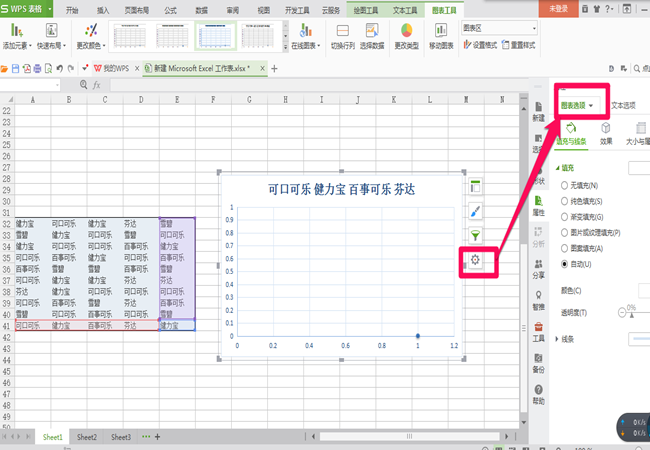
Task: Add a new worksheet with plus button
Action: (x=158, y=437)
